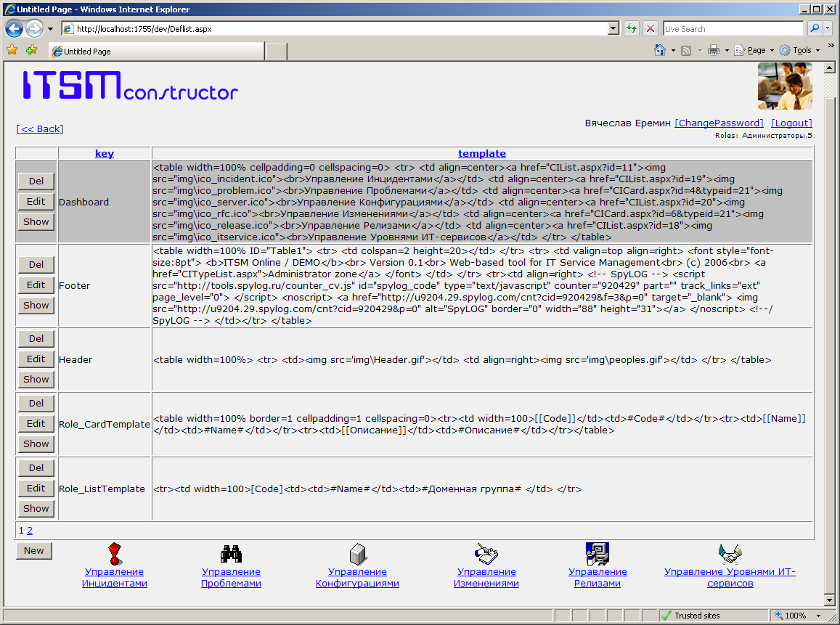Click the ITSM constructor logo
Viewport: 840px width, 625px height.
130,86
